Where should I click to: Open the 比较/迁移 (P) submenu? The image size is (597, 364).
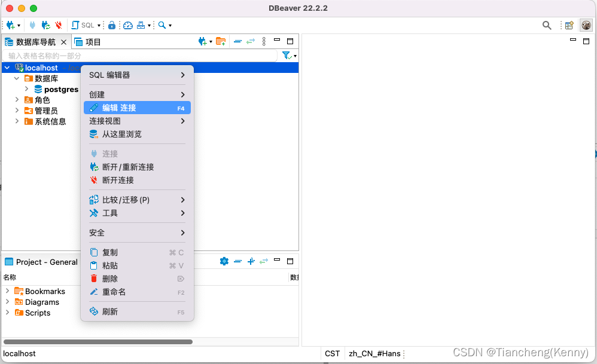[x=137, y=200]
